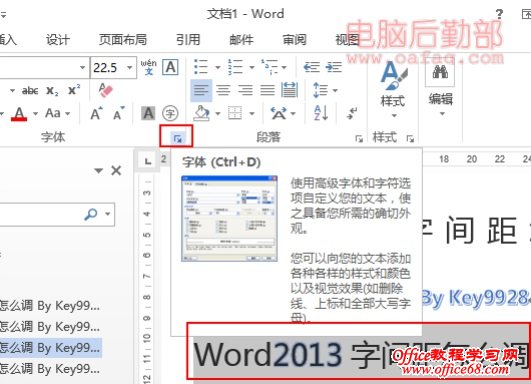This screenshot has height=384, width=531.
Task: Clear all formatting eraser icon
Action: [105, 90]
